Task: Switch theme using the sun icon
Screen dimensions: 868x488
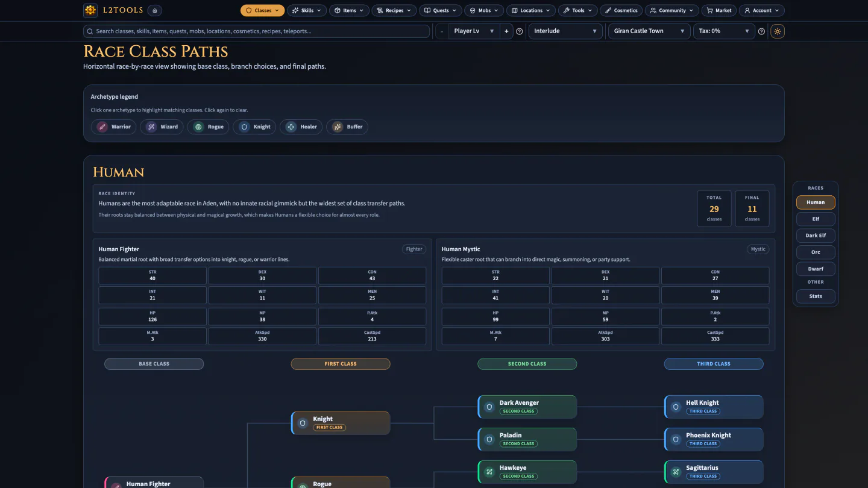Action: (778, 31)
